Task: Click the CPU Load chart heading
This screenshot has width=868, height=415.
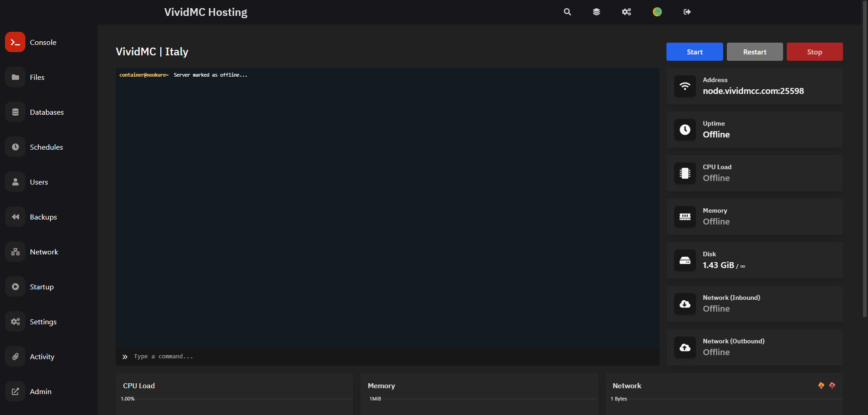Action: point(139,386)
